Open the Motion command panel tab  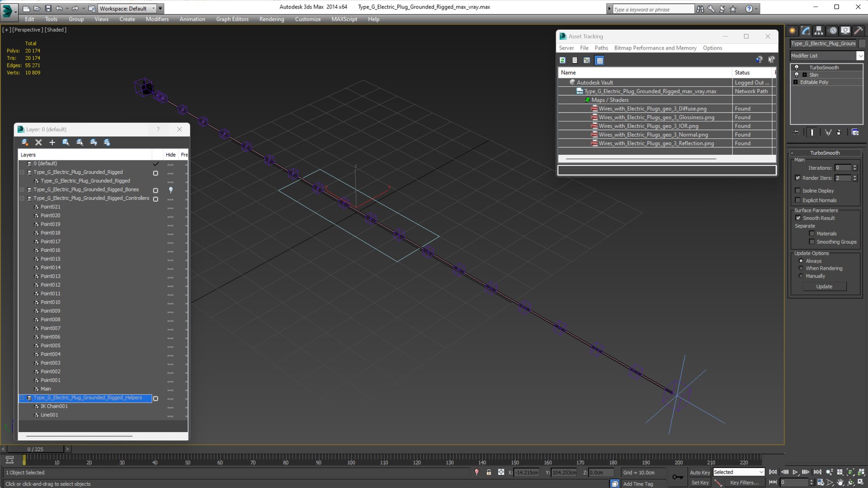tap(832, 31)
